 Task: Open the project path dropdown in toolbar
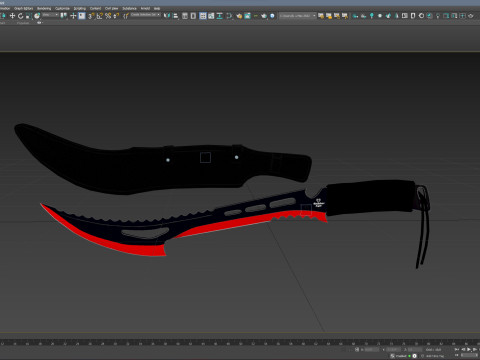point(297,16)
